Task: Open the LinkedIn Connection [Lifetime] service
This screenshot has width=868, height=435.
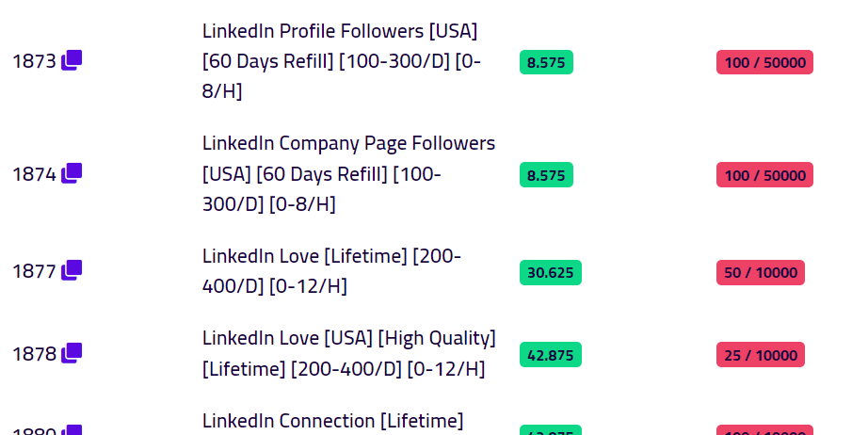Action: pyautogui.click(x=332, y=421)
